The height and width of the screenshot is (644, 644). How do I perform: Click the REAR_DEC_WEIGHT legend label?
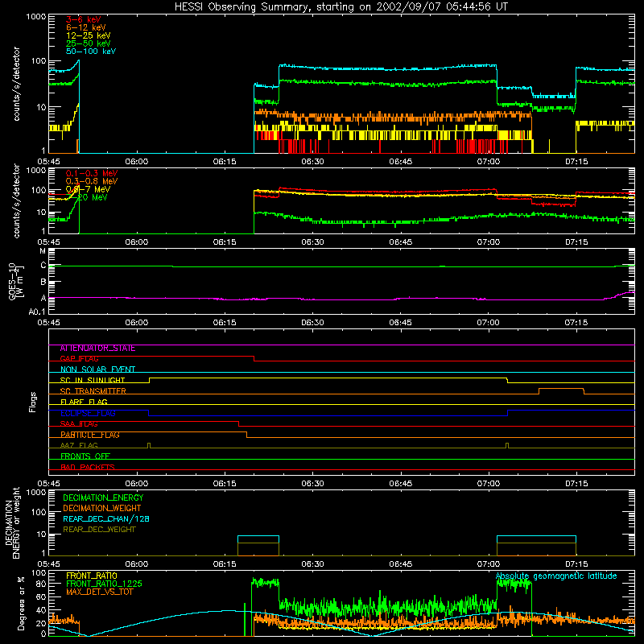(x=99, y=530)
